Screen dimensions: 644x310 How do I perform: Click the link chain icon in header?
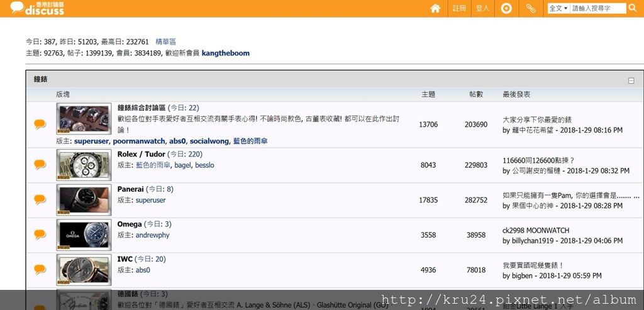coord(531,8)
